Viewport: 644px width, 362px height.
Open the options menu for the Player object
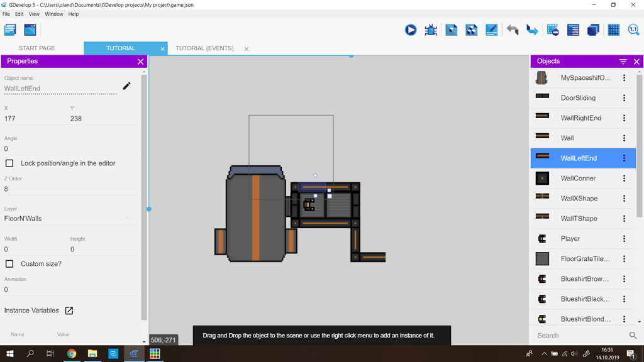tap(625, 238)
